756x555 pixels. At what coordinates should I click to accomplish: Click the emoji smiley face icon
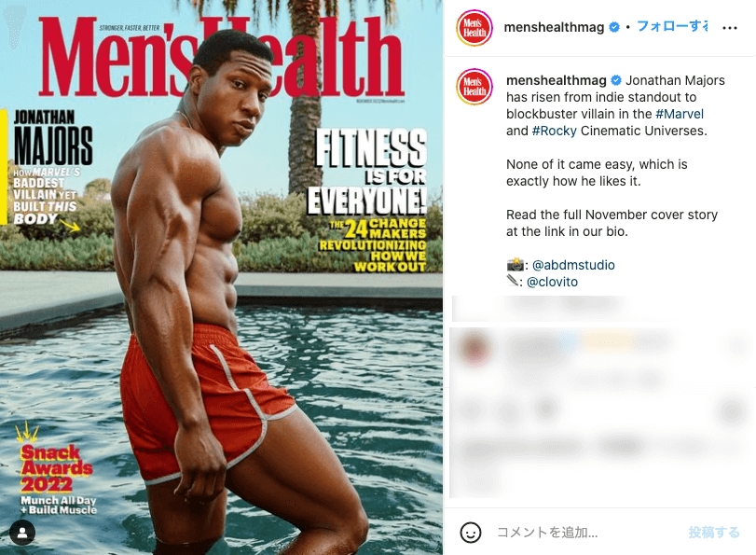pos(470,533)
